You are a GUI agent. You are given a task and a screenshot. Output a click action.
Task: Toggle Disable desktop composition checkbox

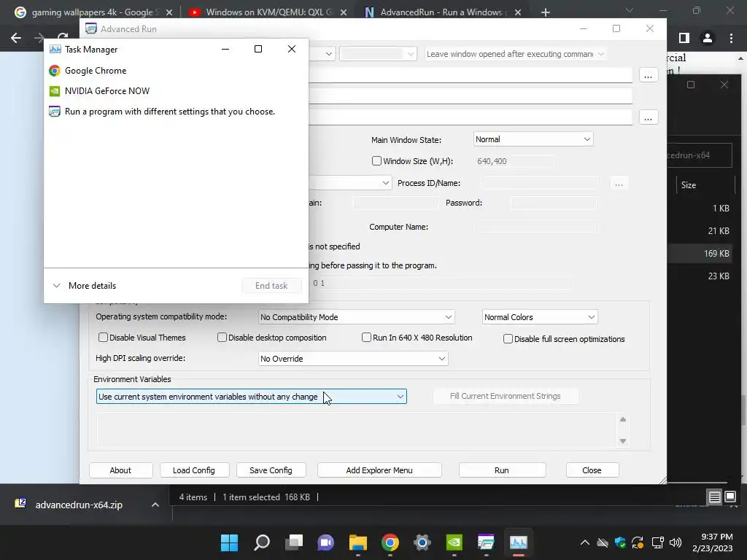(x=222, y=338)
